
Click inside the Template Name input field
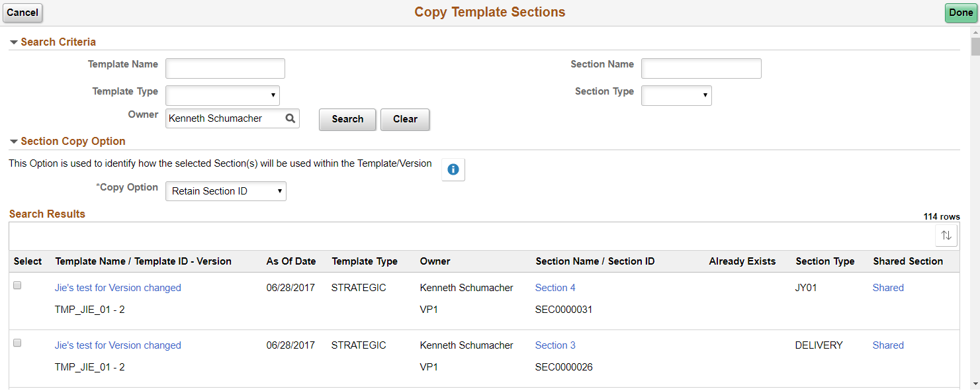point(225,68)
